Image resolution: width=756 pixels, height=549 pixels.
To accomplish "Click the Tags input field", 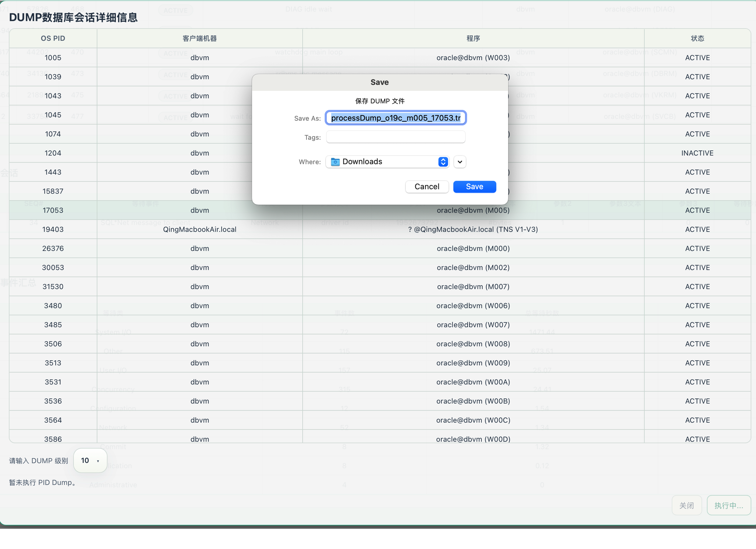I will (396, 137).
